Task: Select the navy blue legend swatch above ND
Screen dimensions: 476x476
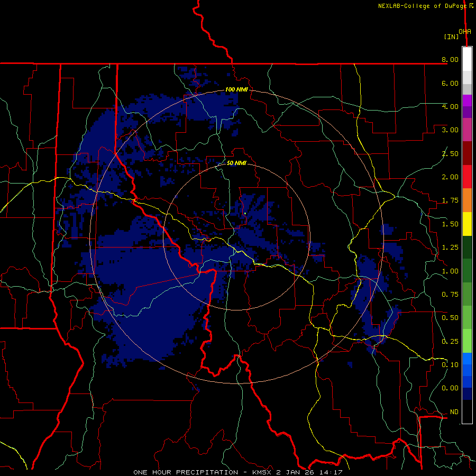Action: [x=467, y=394]
